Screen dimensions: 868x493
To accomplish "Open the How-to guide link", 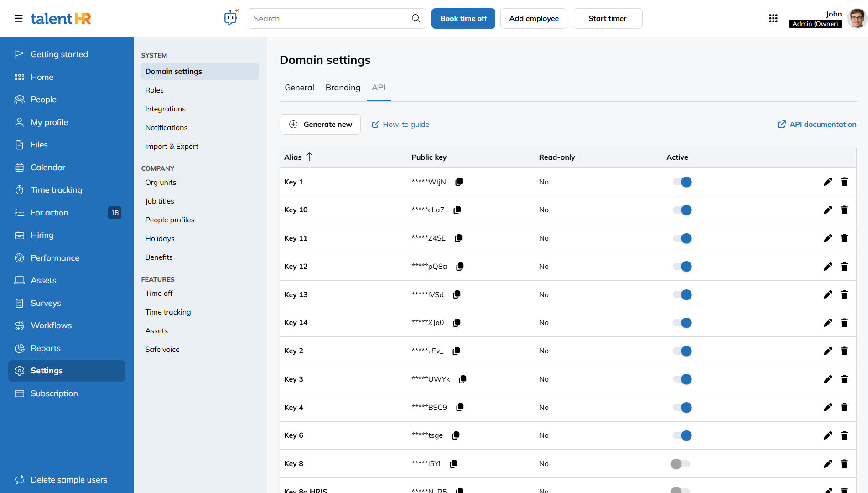I will coord(400,124).
